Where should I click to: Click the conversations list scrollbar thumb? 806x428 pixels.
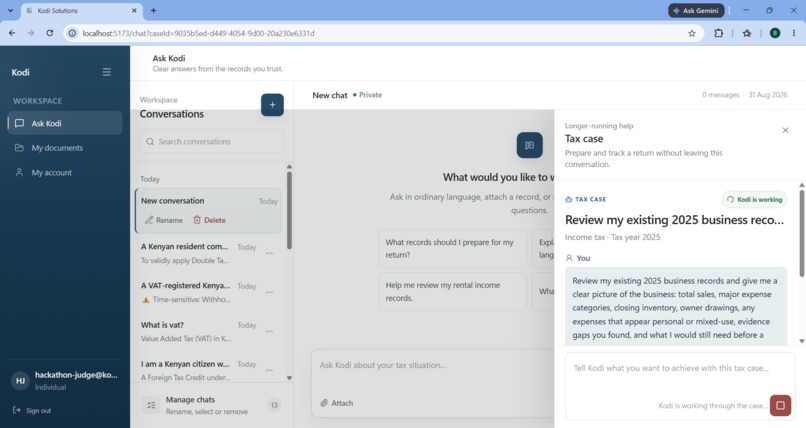pos(289,210)
